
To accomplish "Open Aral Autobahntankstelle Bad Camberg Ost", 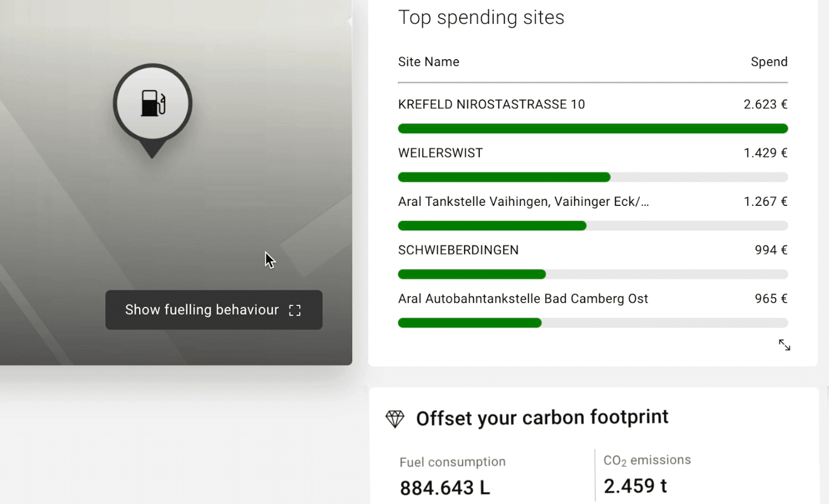I will tap(523, 299).
